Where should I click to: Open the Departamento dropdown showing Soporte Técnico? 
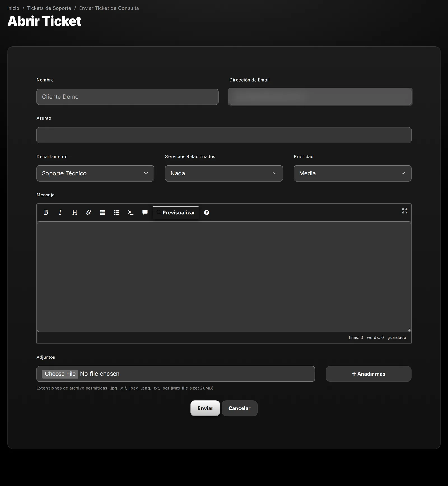(95, 173)
